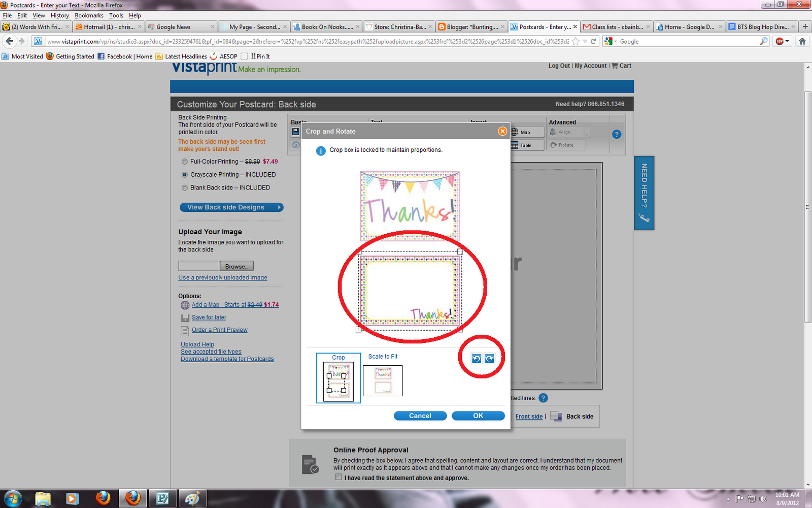This screenshot has width=812, height=508.
Task: Reload the page
Action: tap(593, 42)
